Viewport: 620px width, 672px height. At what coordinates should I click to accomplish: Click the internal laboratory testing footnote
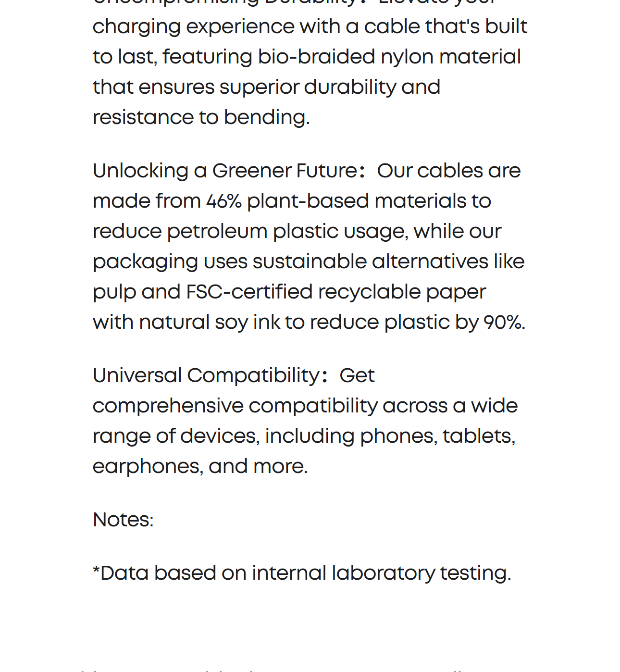click(302, 573)
